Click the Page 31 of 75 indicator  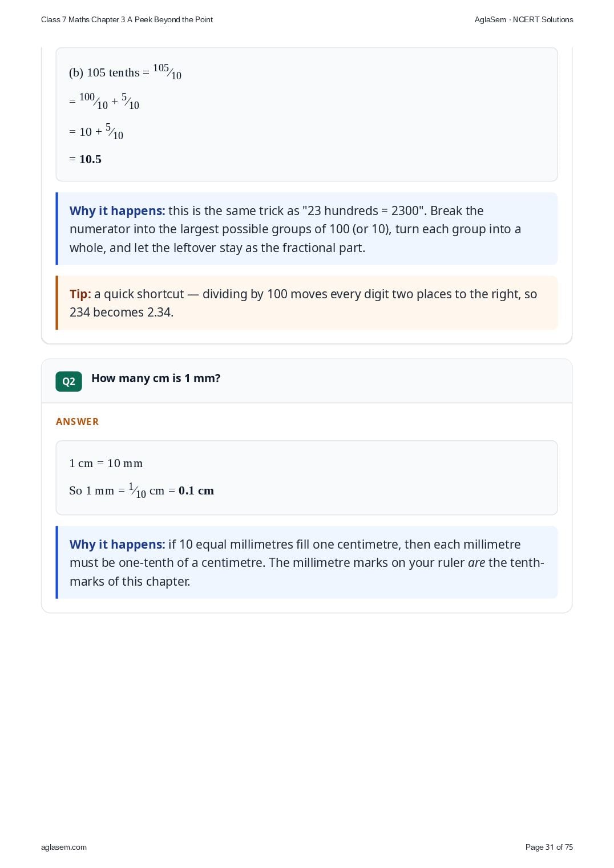(549, 847)
